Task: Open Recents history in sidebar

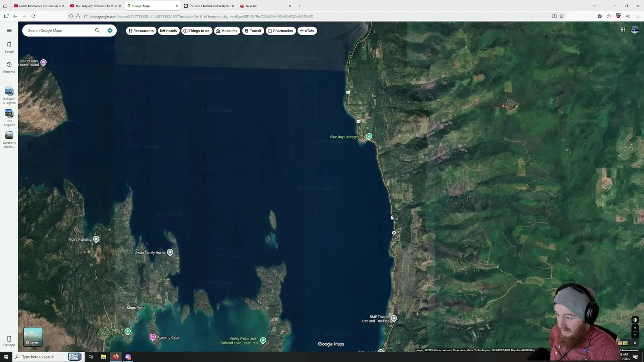Action: [x=9, y=65]
